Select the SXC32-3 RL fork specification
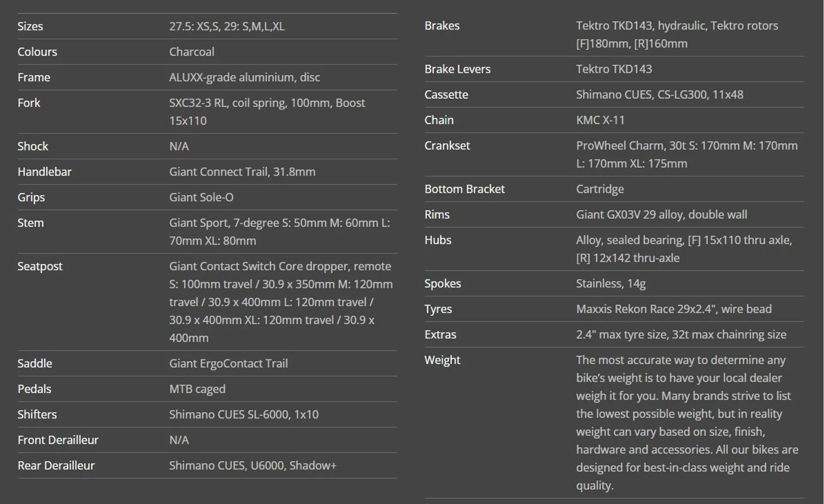Viewport: 824px width, 504px height. tap(267, 112)
